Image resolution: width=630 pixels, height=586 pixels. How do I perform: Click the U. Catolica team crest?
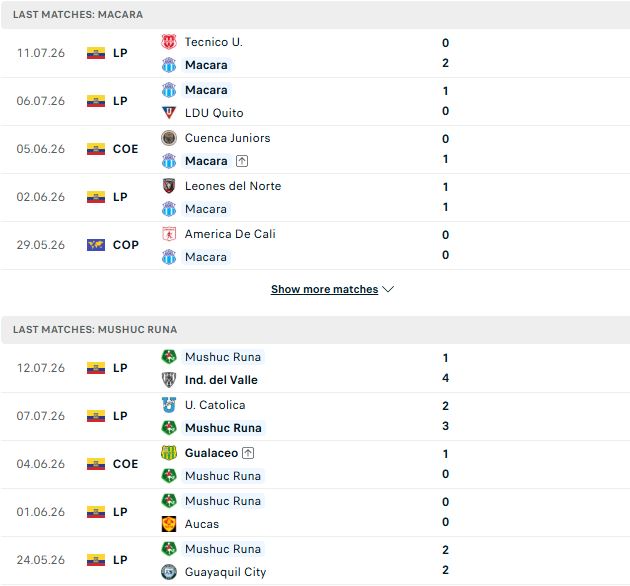pos(169,405)
